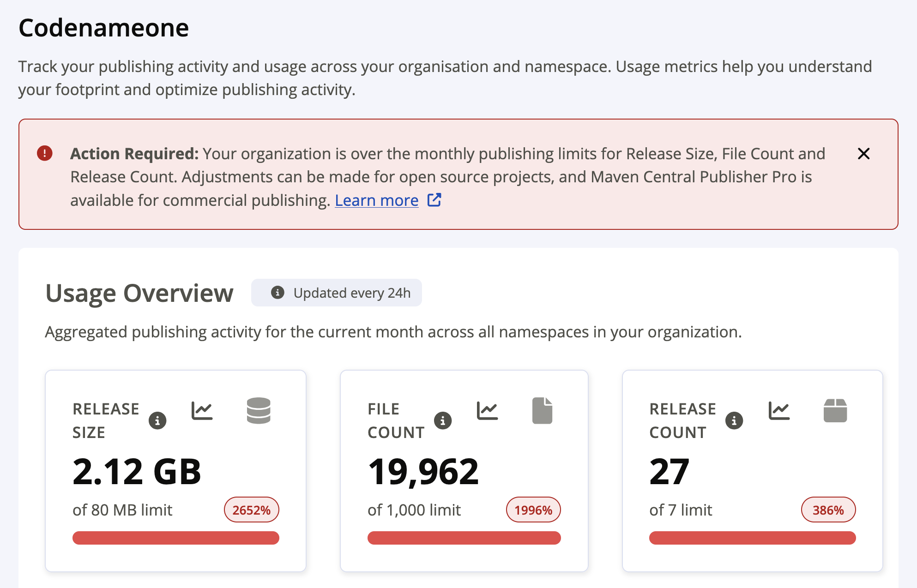The height and width of the screenshot is (588, 917).
Task: Open info tooltip for File Count
Action: (x=443, y=420)
